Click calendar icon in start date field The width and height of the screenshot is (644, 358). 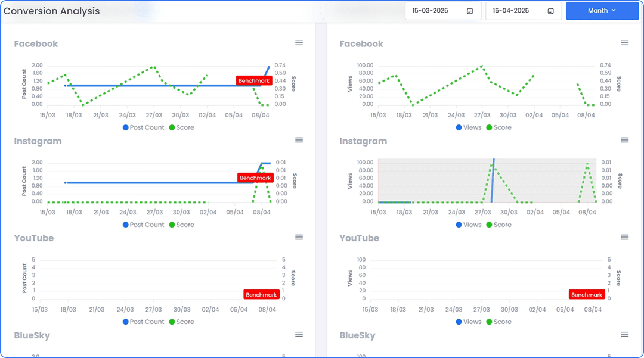470,11
